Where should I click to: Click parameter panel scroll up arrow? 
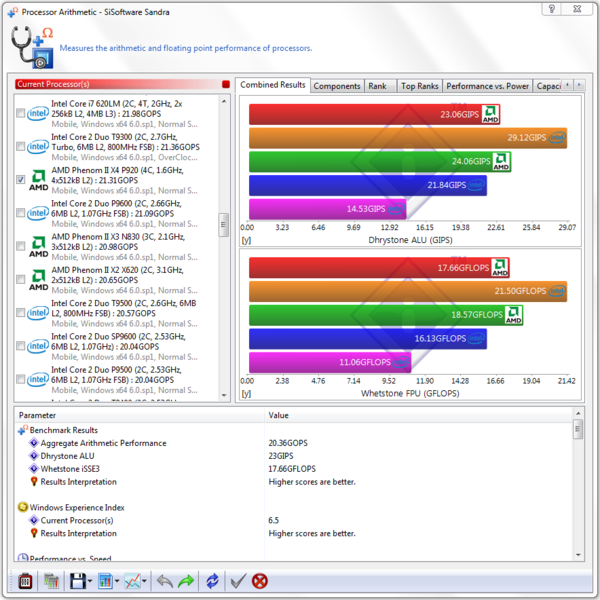578,413
